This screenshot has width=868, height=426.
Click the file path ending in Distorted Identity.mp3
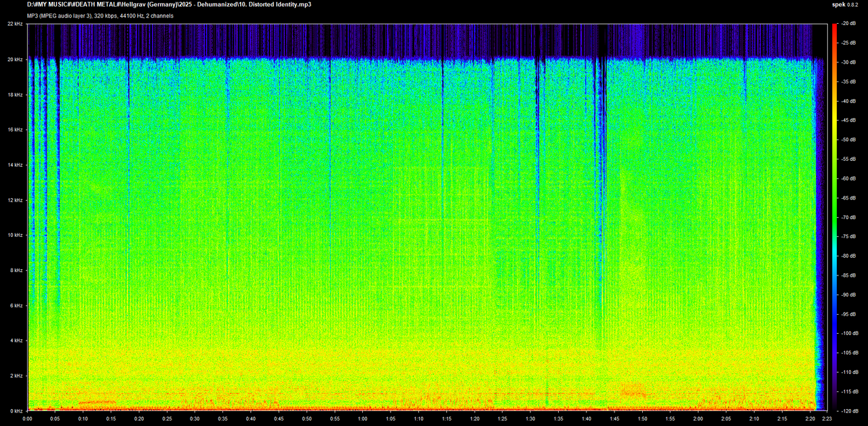(169, 4)
